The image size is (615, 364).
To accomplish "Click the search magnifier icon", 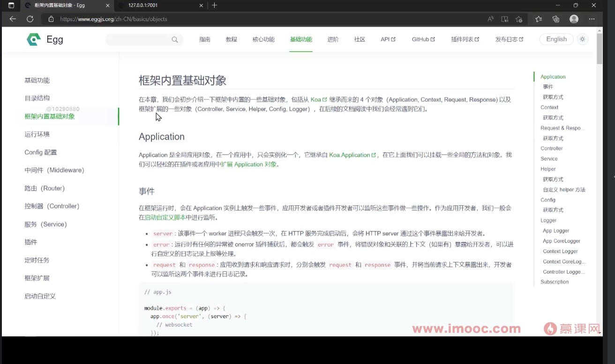I will (x=175, y=40).
